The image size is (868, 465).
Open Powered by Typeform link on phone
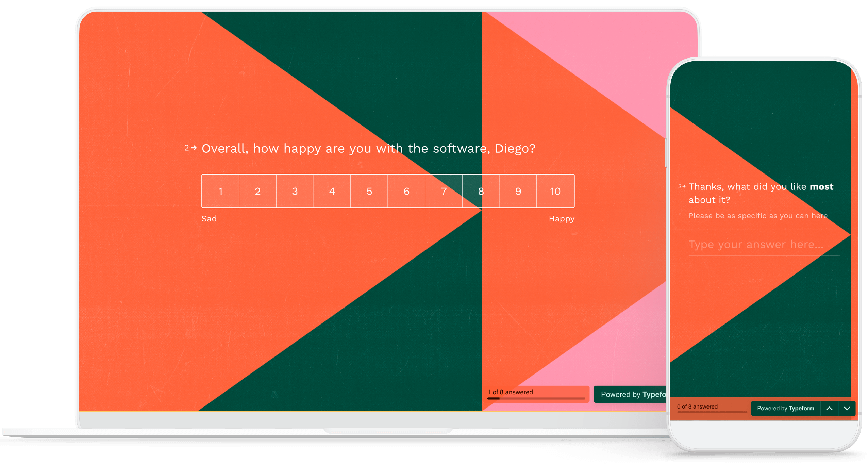[x=785, y=409]
